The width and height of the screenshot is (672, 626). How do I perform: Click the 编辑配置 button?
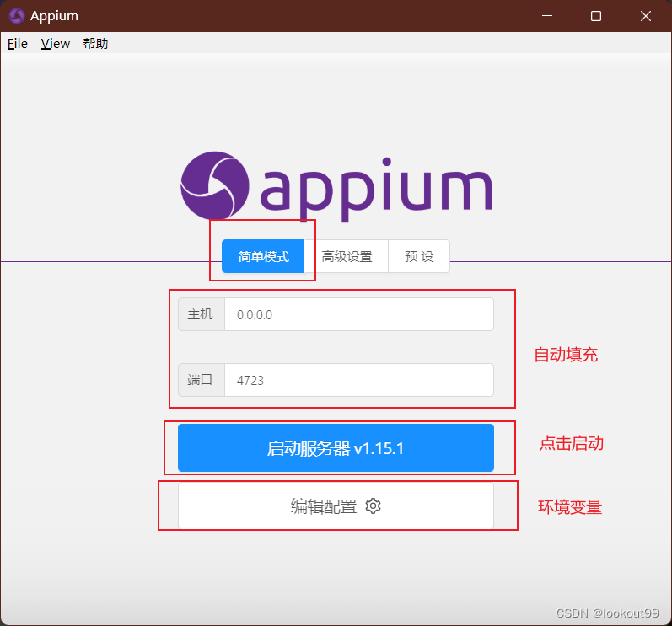pyautogui.click(x=336, y=506)
